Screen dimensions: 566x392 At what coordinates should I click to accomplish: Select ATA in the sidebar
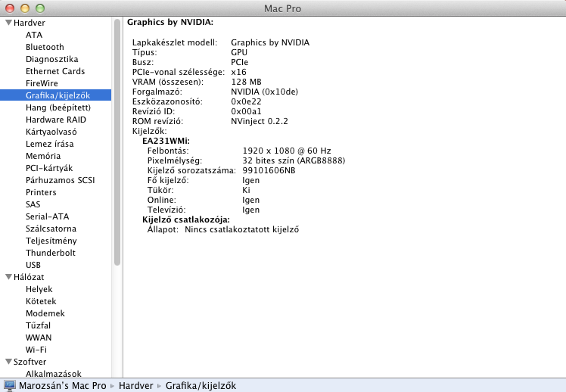pyautogui.click(x=34, y=35)
